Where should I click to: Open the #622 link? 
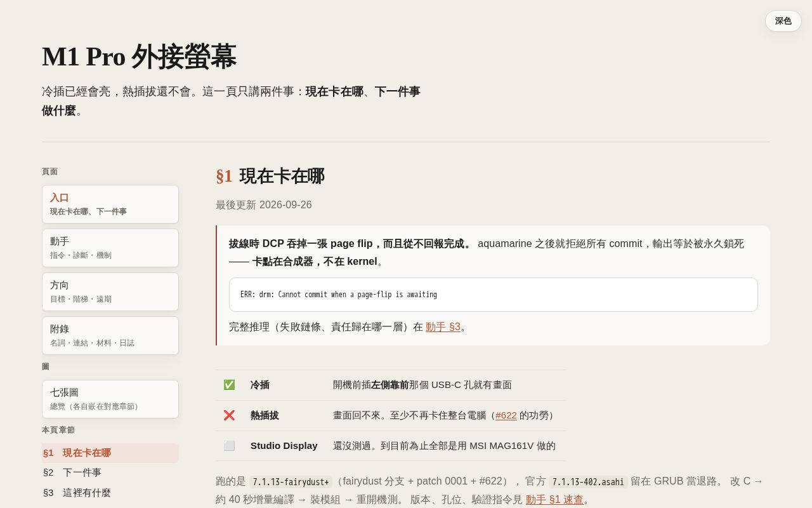click(506, 415)
